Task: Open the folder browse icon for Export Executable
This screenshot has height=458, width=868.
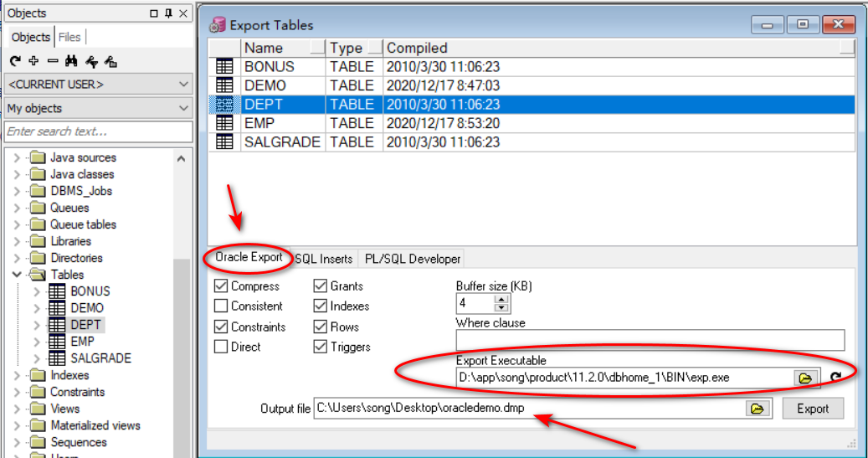Action: point(805,378)
